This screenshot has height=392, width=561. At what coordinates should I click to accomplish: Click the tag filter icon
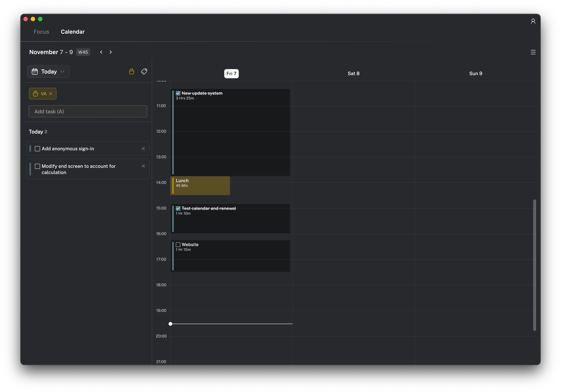coord(144,71)
